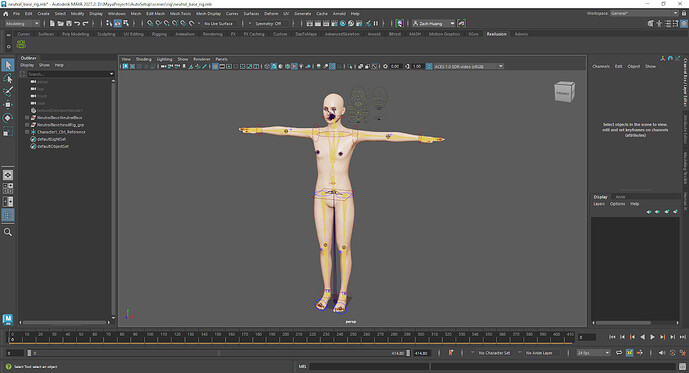Click the Home icon in menu bar
Viewport: 689px width, 373px height.
pos(6,14)
